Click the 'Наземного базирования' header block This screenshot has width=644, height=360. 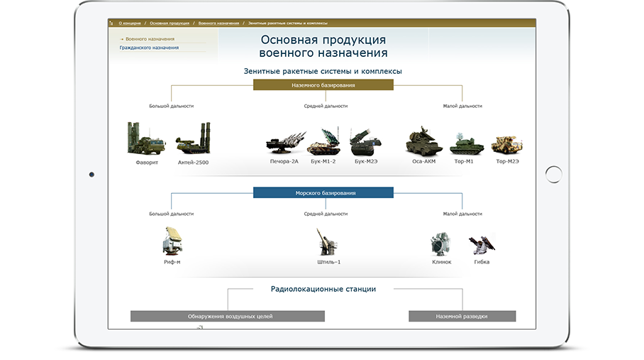pos(323,85)
